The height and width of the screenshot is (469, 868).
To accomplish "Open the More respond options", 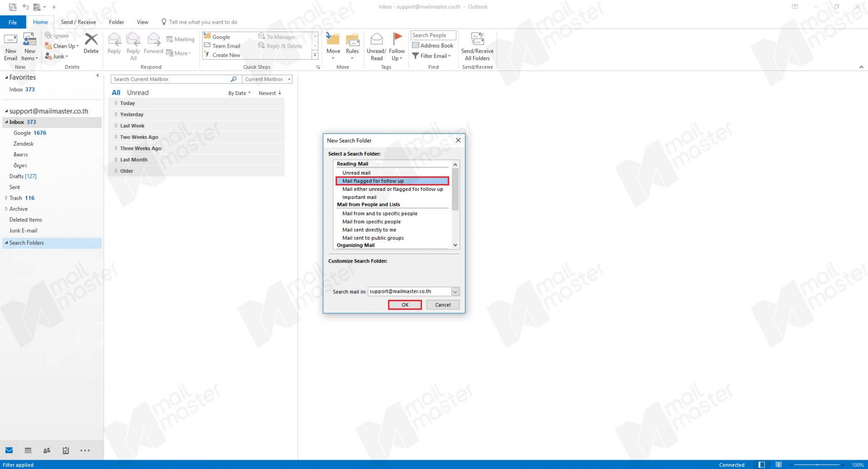I will [179, 53].
